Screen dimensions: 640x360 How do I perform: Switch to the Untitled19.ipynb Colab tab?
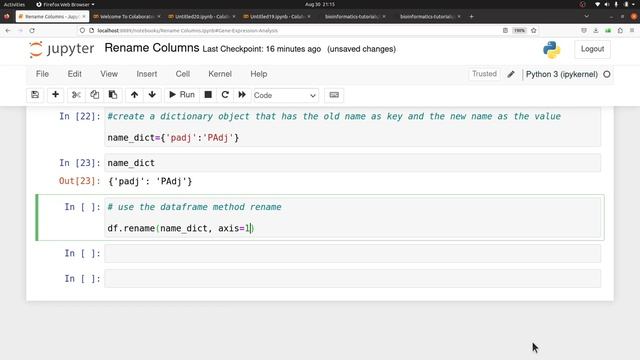pos(277,16)
